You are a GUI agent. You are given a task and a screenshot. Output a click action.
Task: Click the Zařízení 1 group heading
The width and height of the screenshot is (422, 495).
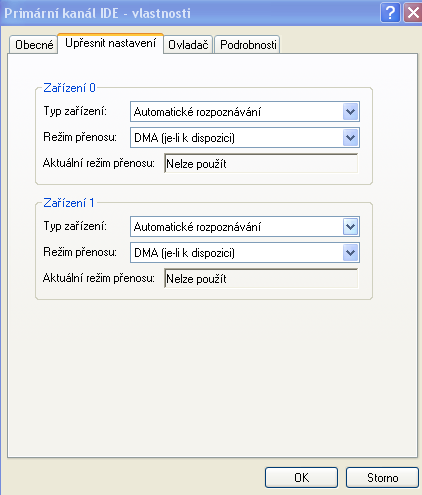point(69,203)
